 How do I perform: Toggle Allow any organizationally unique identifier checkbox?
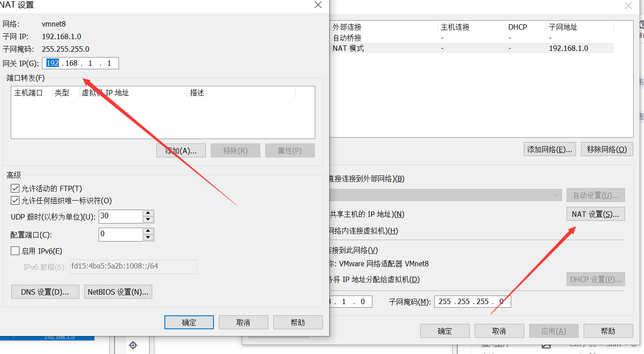click(x=15, y=201)
